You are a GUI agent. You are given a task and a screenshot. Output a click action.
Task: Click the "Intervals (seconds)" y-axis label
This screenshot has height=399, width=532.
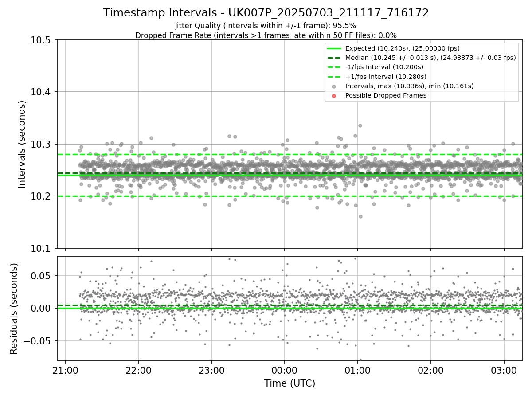22,144
